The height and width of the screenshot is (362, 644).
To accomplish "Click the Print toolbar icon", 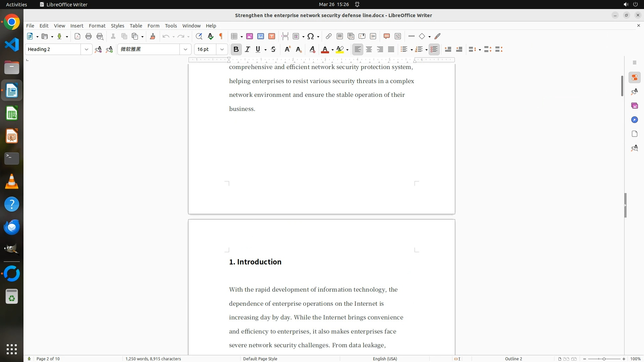I will (x=89, y=36).
